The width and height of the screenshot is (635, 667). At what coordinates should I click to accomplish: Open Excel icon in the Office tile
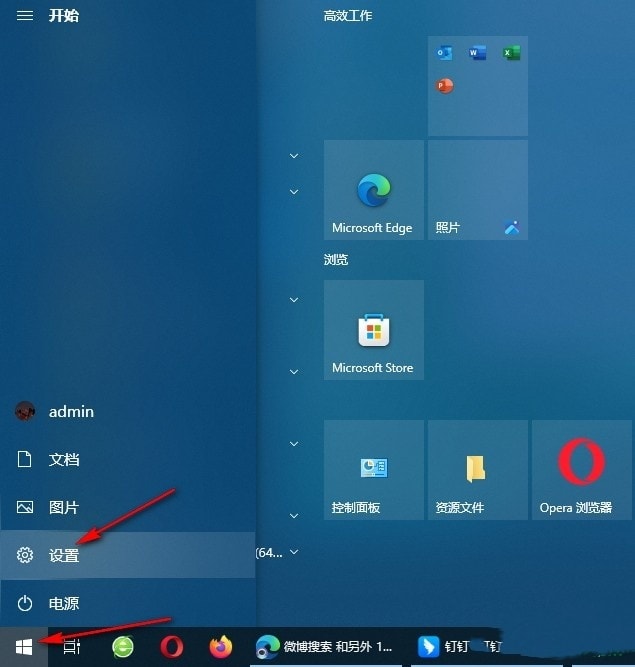click(511, 53)
